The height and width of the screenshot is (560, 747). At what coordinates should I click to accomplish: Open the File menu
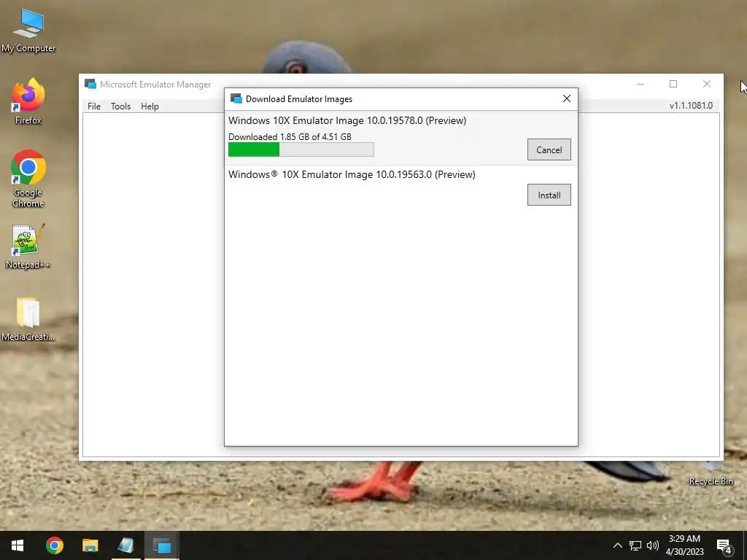tap(94, 106)
